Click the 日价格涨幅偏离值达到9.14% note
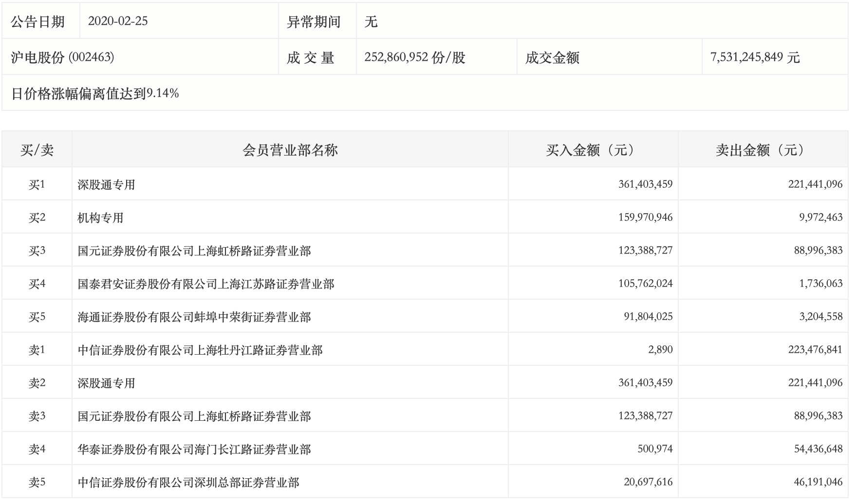 click(x=95, y=93)
